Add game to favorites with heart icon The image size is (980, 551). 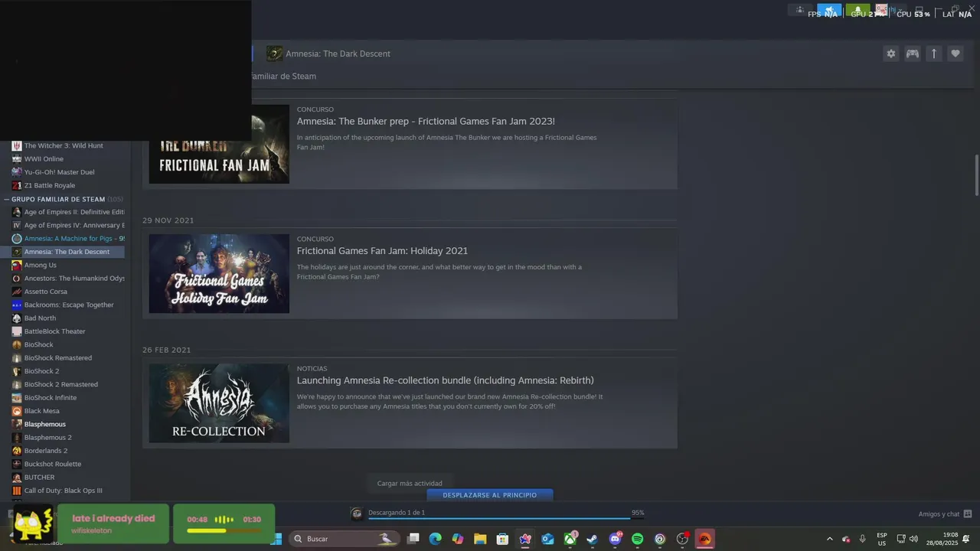[x=955, y=54]
